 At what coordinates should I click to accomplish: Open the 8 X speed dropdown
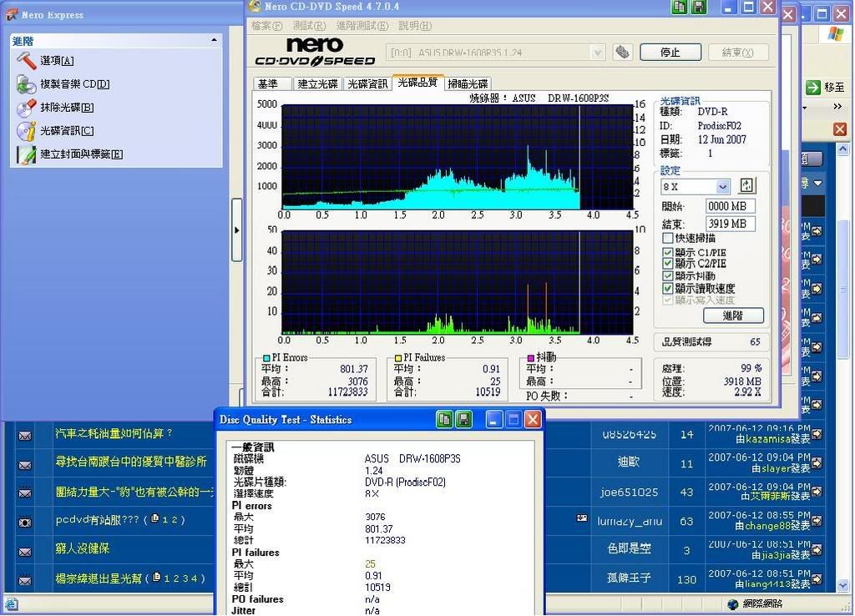(722, 186)
